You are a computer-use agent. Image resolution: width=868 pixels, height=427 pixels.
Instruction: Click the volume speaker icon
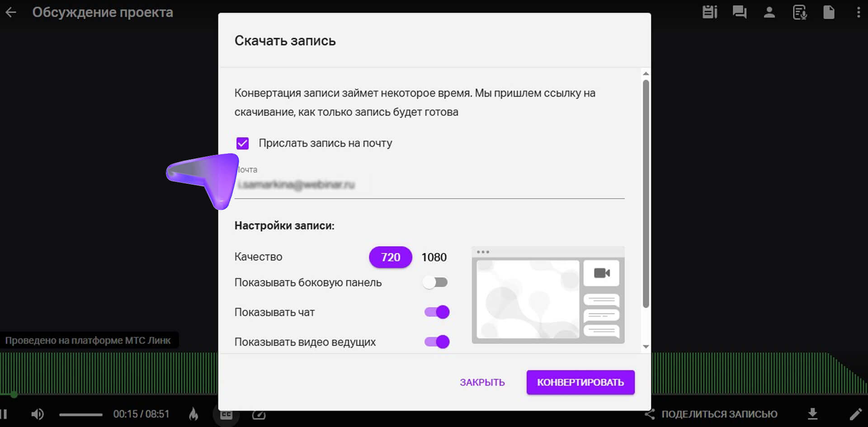[x=38, y=414]
